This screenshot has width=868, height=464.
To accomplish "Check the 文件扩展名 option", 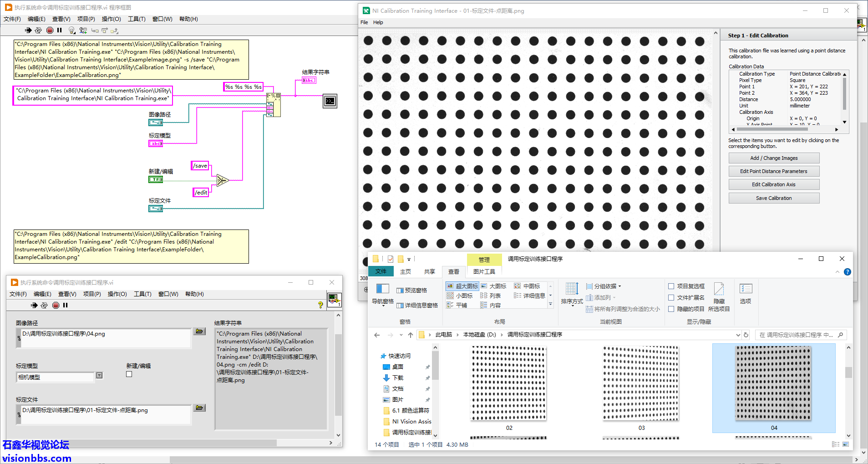I will pos(671,298).
